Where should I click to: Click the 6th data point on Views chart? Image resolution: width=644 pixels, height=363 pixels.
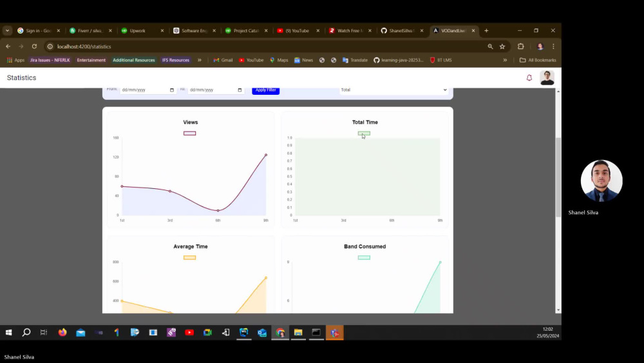coord(218,210)
